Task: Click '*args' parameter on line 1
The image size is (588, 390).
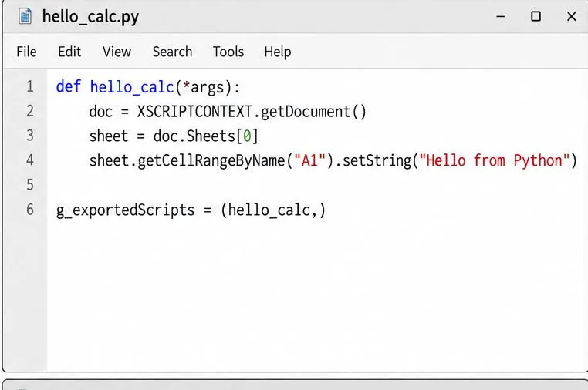Action: pos(203,87)
